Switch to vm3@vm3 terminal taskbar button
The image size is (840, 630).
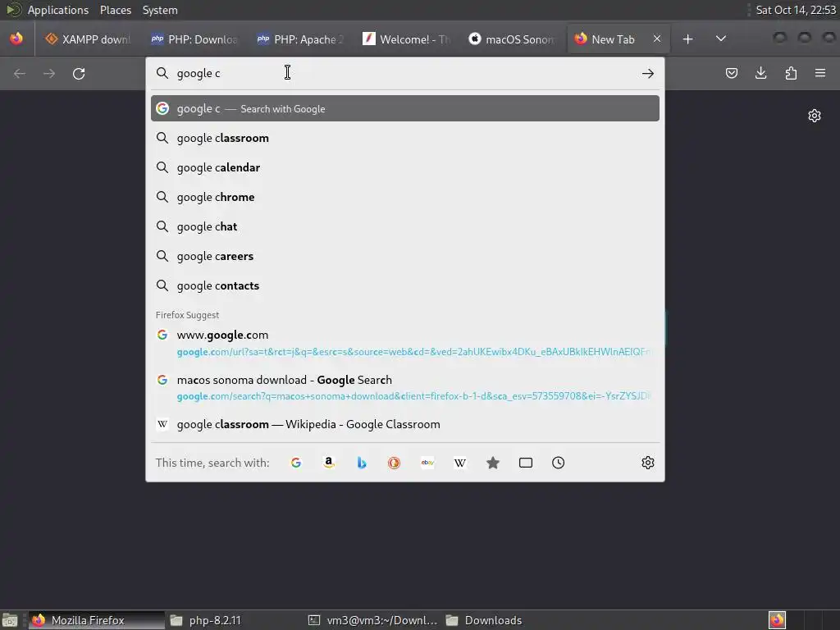coord(373,620)
